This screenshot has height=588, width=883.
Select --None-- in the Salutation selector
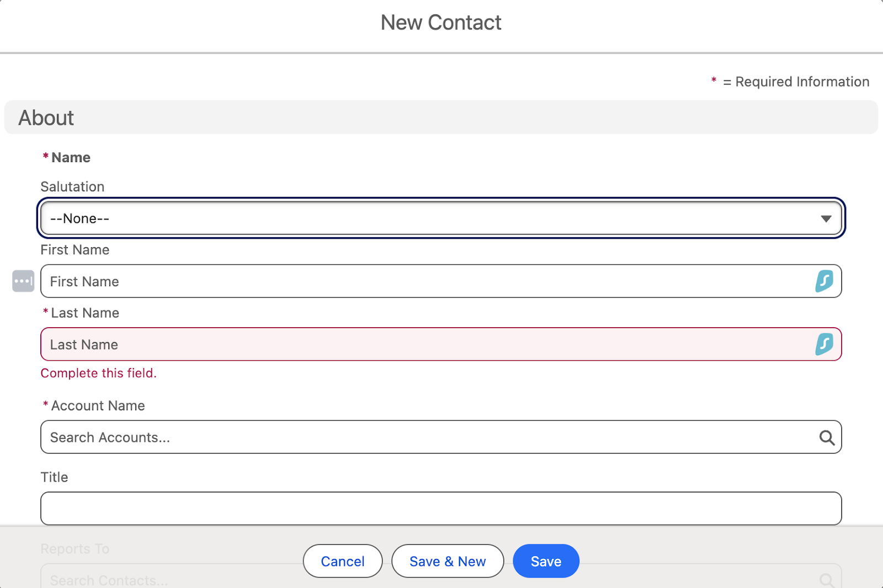pyautogui.click(x=221, y=218)
